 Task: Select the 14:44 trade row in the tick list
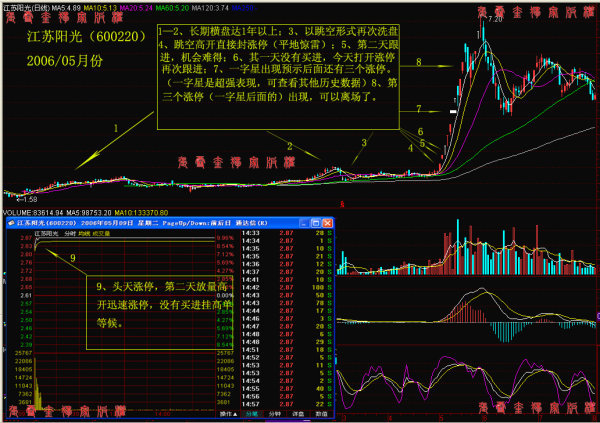click(x=288, y=311)
